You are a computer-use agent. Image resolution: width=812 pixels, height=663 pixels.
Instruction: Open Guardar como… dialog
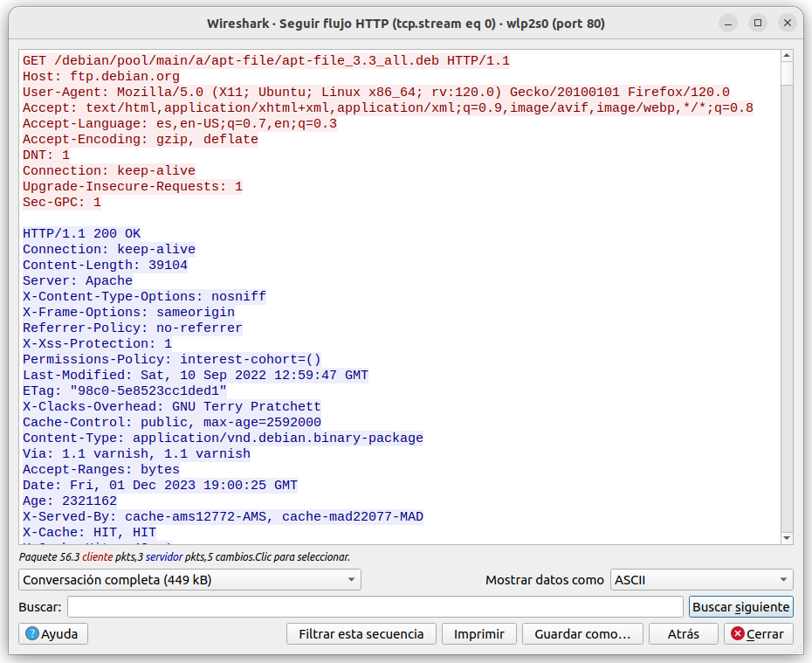(x=582, y=633)
